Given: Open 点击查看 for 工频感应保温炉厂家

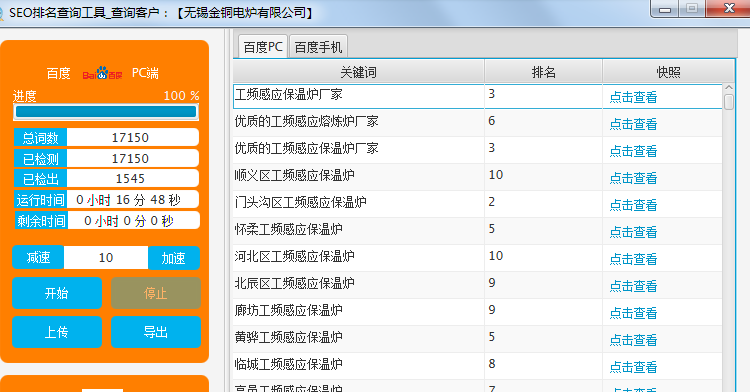Looking at the screenshot, I should (x=633, y=97).
